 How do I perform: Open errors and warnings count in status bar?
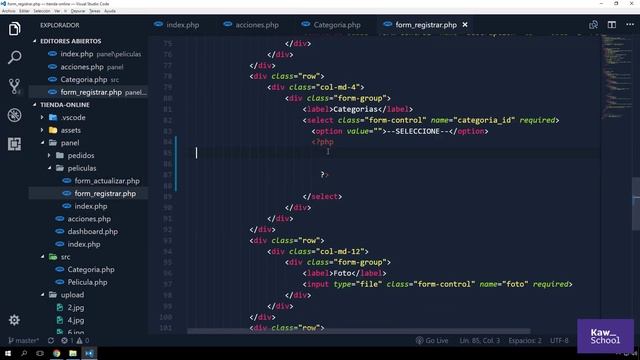[x=75, y=340]
